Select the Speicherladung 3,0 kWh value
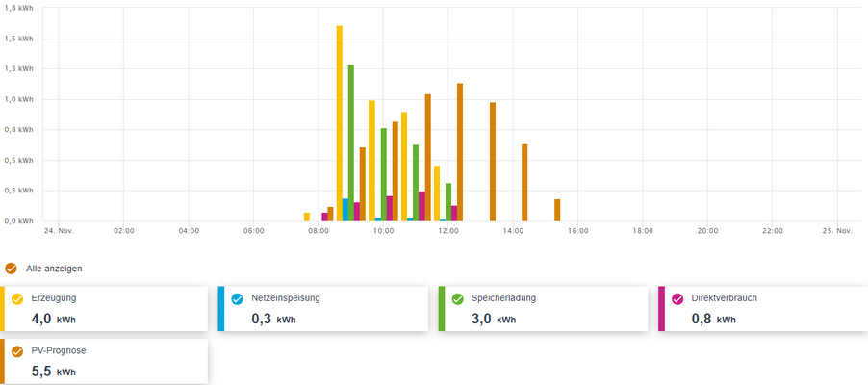868x385 pixels. 494,320
